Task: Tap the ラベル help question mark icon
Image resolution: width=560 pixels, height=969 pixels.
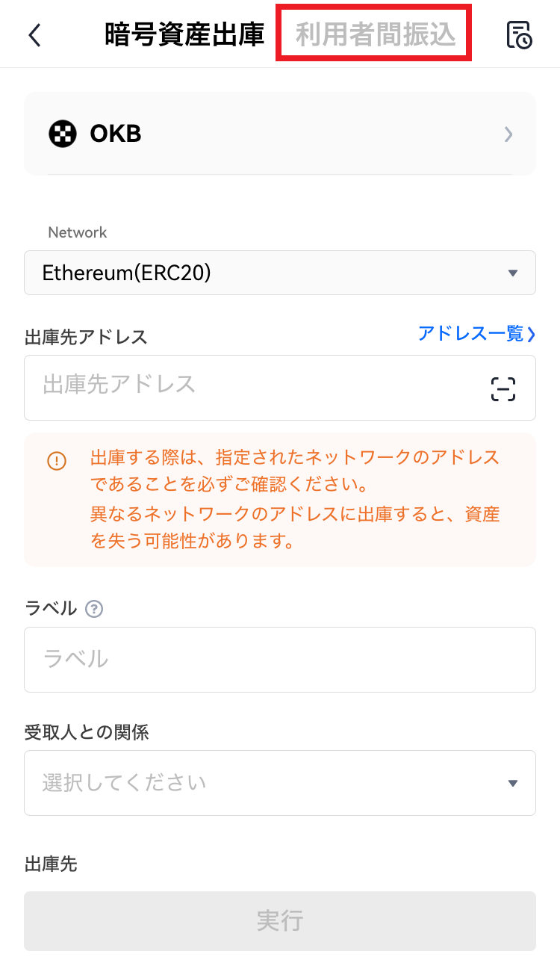Action: pos(93,609)
